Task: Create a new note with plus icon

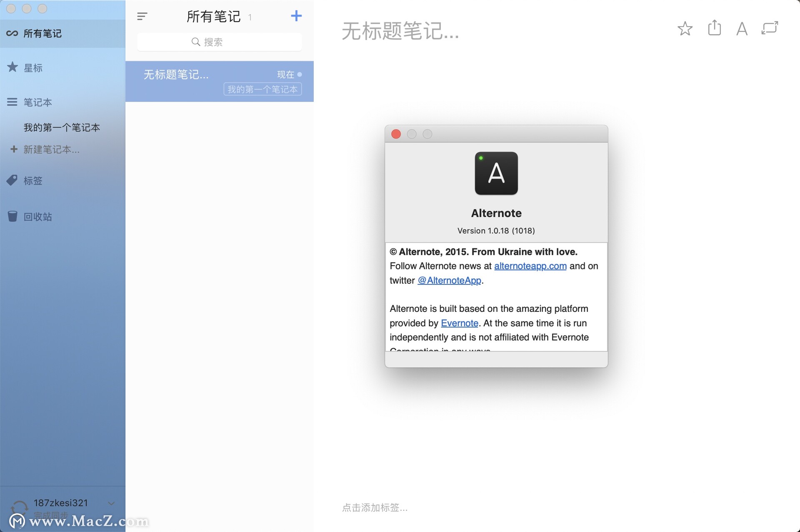Action: 296,16
